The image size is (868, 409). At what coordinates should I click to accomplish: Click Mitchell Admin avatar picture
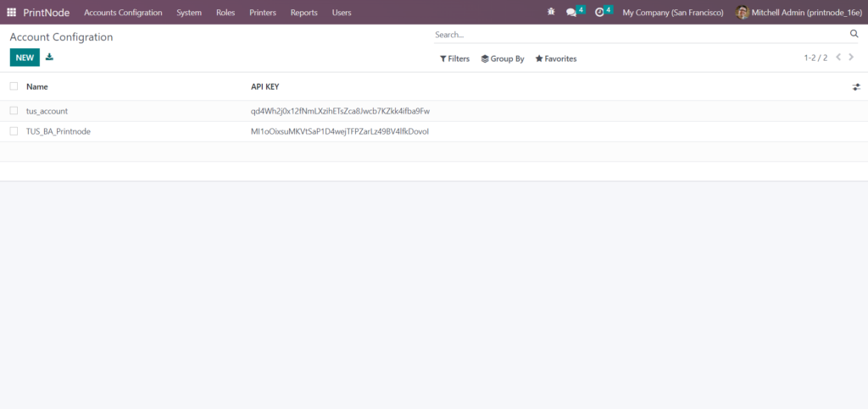pos(743,12)
